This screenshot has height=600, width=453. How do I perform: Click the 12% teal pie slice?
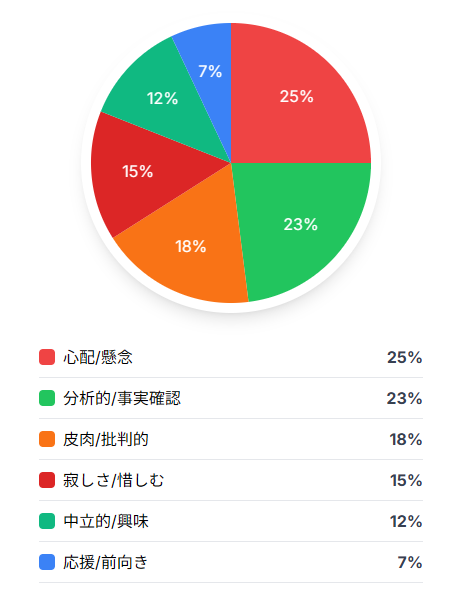click(x=163, y=98)
